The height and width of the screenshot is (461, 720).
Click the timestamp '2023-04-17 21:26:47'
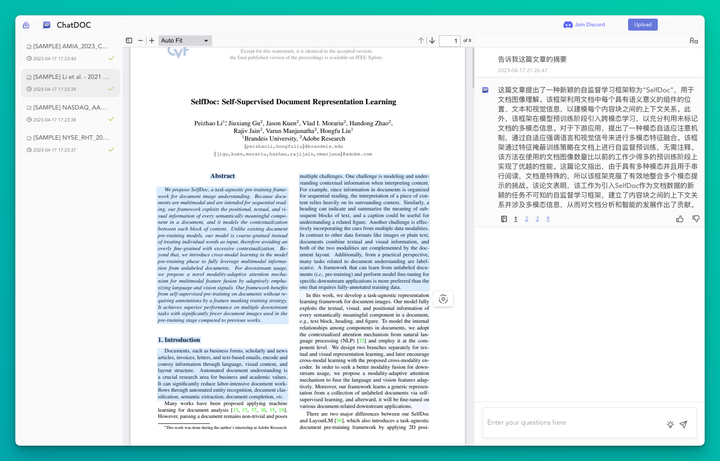(x=523, y=70)
